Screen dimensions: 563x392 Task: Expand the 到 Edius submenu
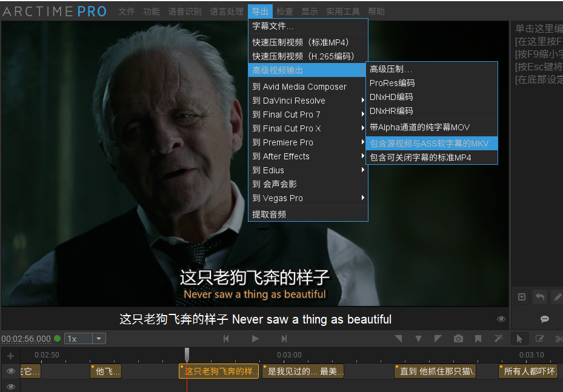coord(308,170)
